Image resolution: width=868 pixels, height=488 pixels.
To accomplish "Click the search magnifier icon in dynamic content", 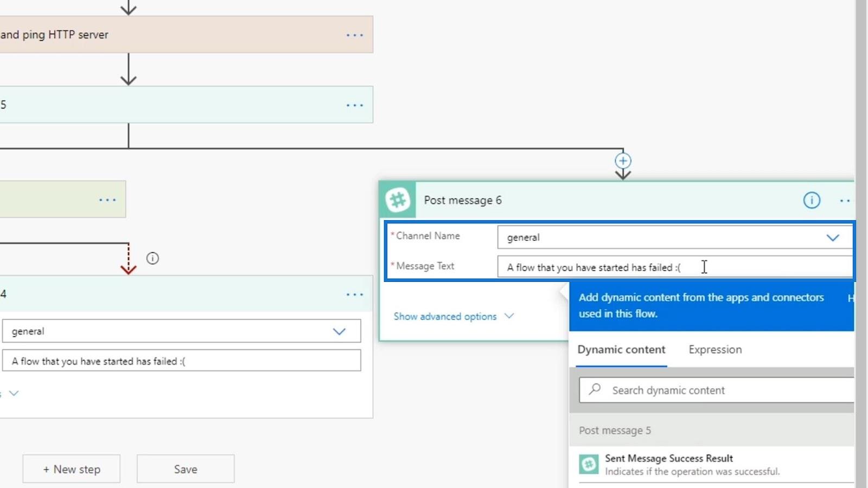I will [x=595, y=389].
